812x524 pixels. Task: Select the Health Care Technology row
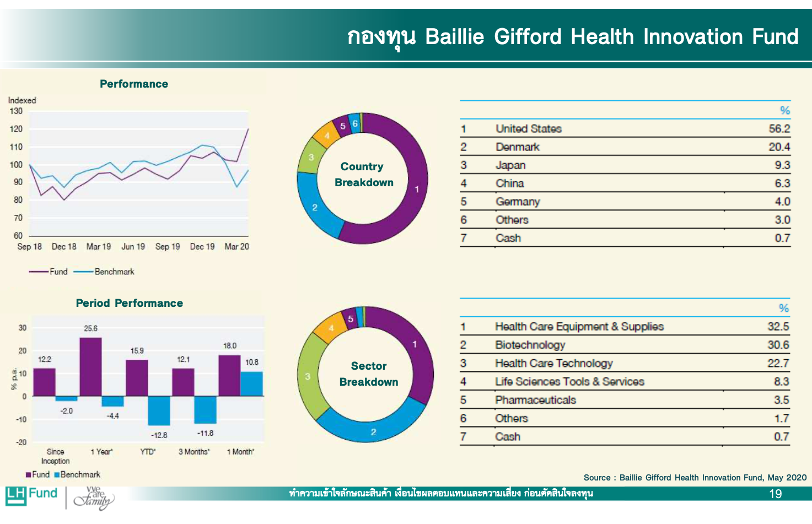point(625,364)
